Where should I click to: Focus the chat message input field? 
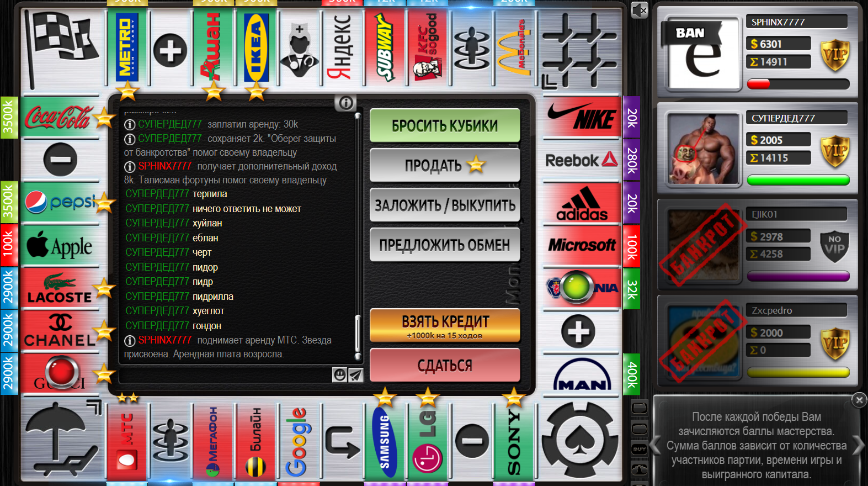225,375
